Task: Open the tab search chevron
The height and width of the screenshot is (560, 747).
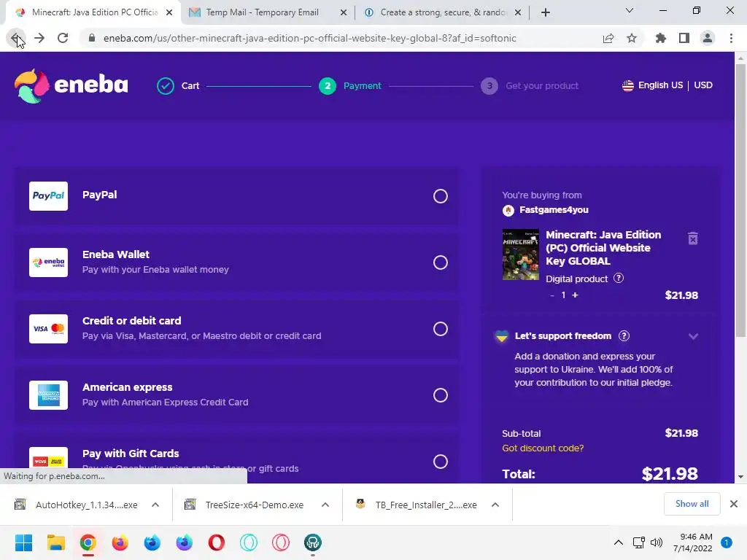Action: pyautogui.click(x=630, y=10)
